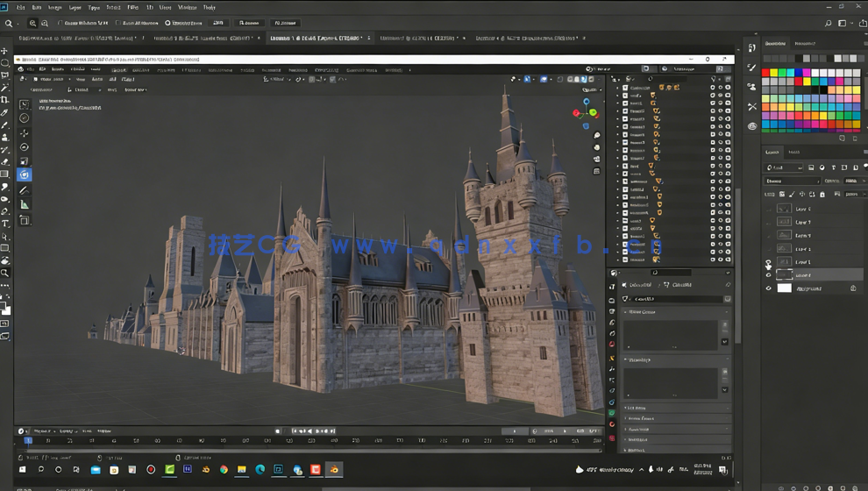Viewport: 868px width, 491px height.
Task: Click the viewport zoom magnifier navigation icon
Action: pos(597,136)
